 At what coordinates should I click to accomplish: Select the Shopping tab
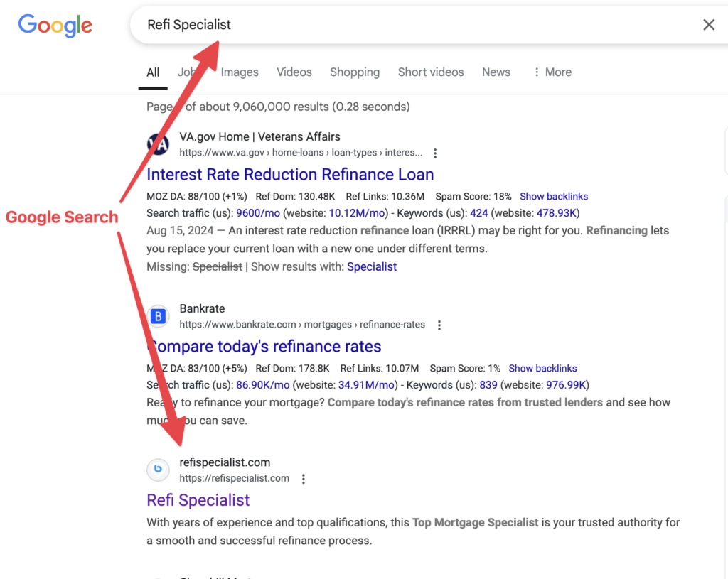[355, 72]
